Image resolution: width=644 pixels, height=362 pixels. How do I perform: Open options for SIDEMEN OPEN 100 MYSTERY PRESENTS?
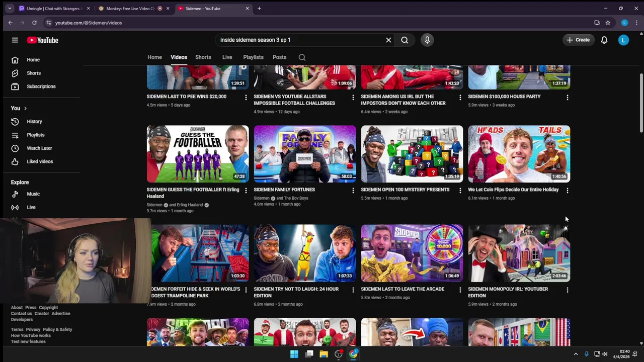460,191
